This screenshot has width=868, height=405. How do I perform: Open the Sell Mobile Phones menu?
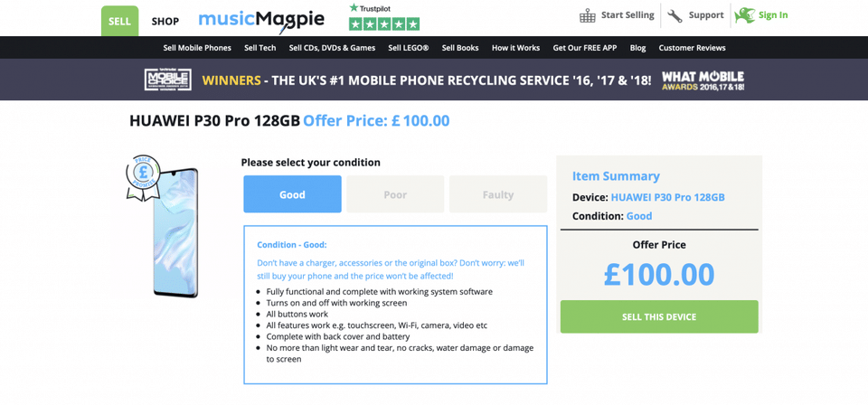[197, 48]
